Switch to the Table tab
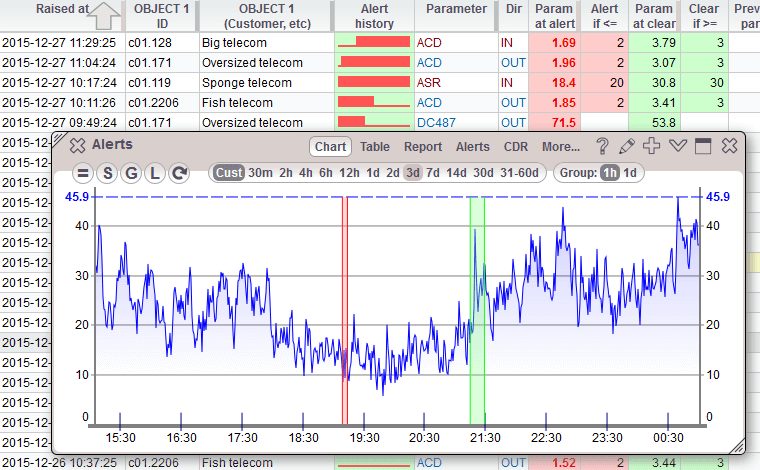This screenshot has width=760, height=470. pyautogui.click(x=375, y=146)
